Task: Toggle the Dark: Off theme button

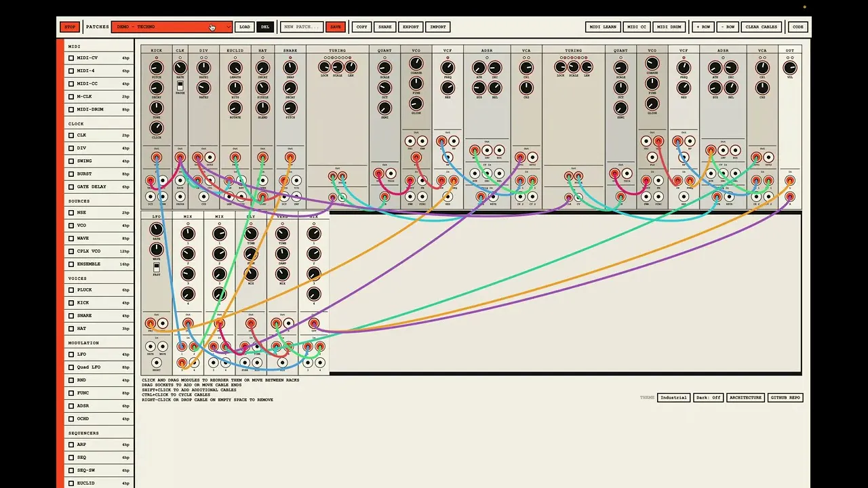Action: (708, 398)
